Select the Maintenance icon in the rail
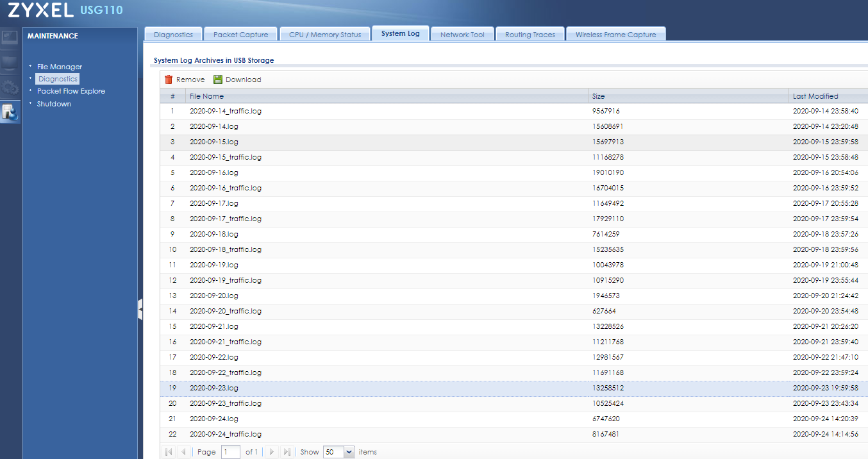The image size is (868, 459). tap(10, 112)
